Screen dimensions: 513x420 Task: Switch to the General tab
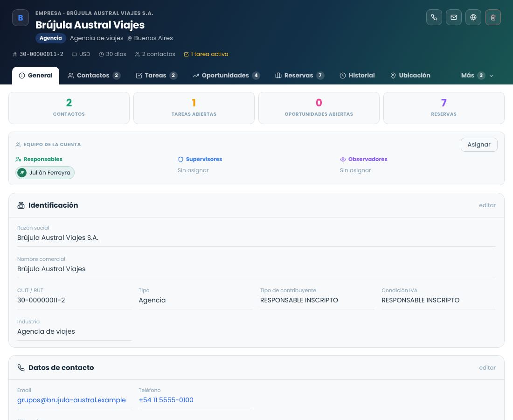coord(35,76)
